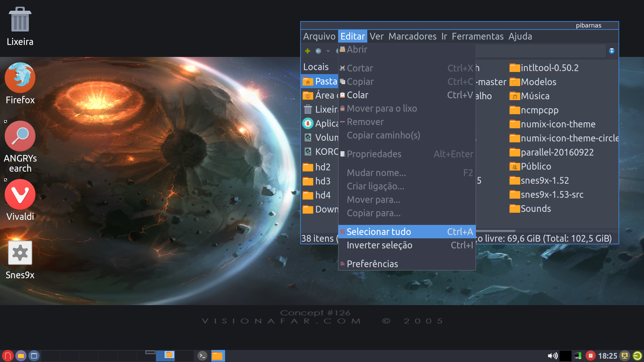Select the Público folder
The height and width of the screenshot is (362, 644).
(530, 166)
